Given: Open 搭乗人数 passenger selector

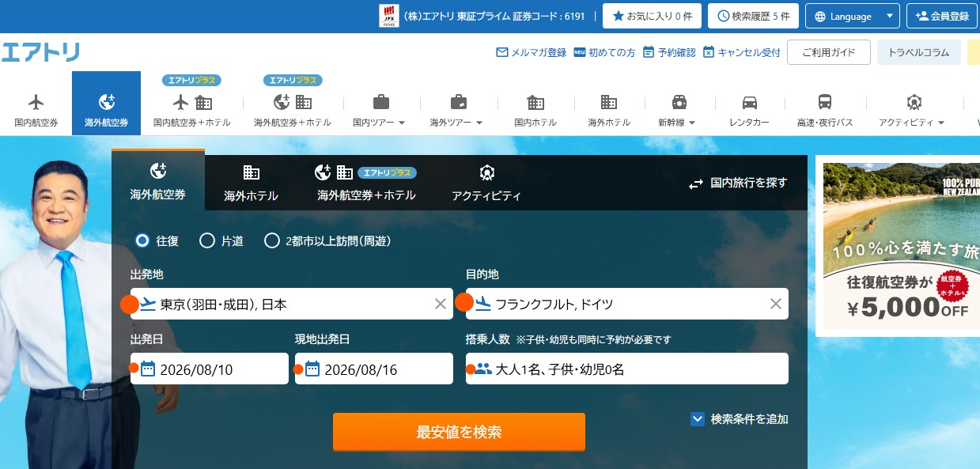Looking at the screenshot, I should [x=627, y=369].
